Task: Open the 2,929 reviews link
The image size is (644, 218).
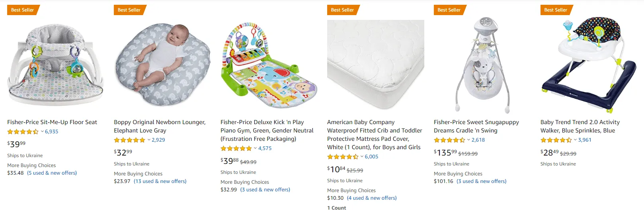Action: pyautogui.click(x=158, y=140)
